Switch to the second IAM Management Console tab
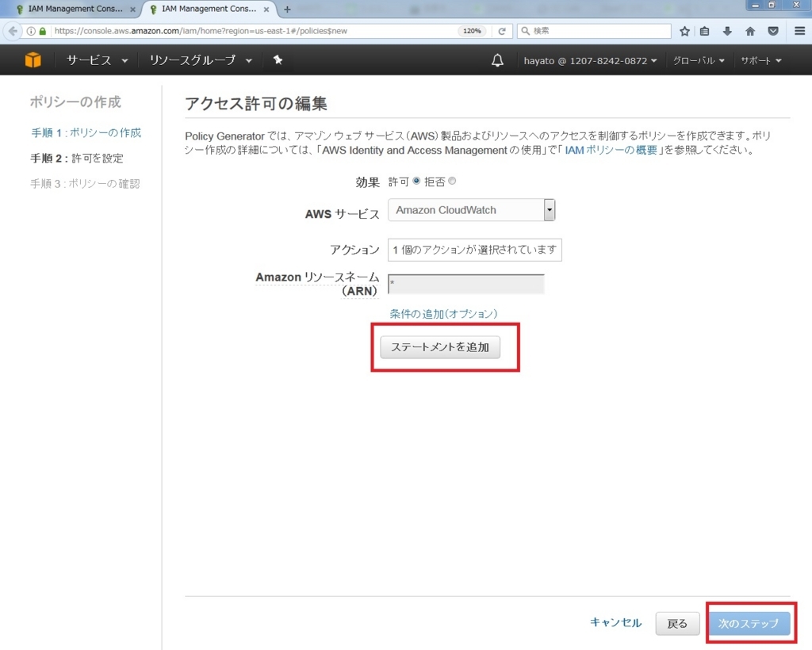The height and width of the screenshot is (650, 812). tap(209, 9)
